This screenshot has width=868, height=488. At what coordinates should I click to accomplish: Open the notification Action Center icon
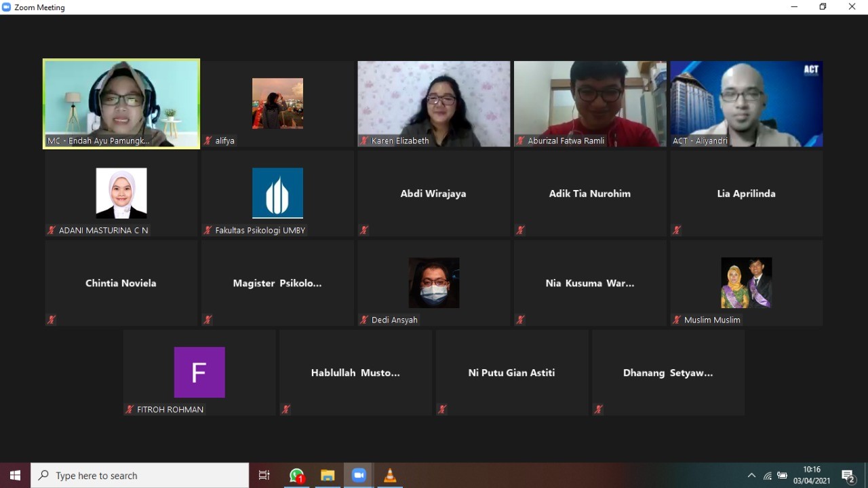848,476
